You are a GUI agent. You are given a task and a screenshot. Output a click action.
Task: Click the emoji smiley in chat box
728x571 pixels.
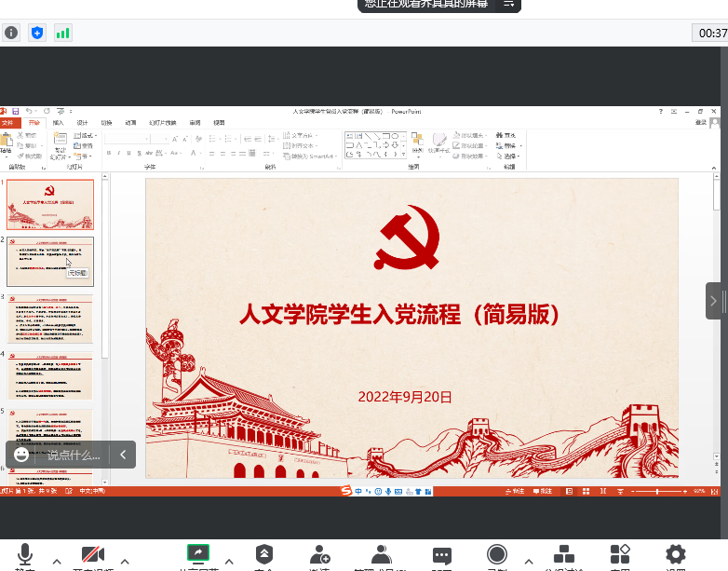(x=21, y=455)
